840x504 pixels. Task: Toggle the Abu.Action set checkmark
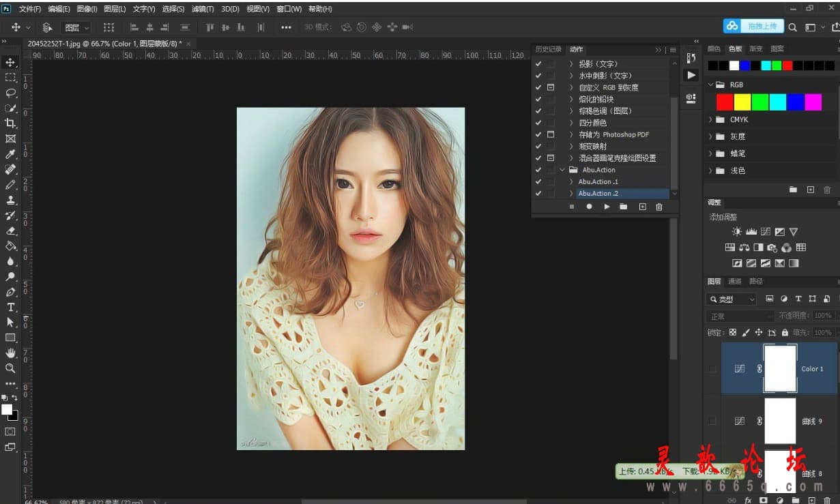click(538, 170)
